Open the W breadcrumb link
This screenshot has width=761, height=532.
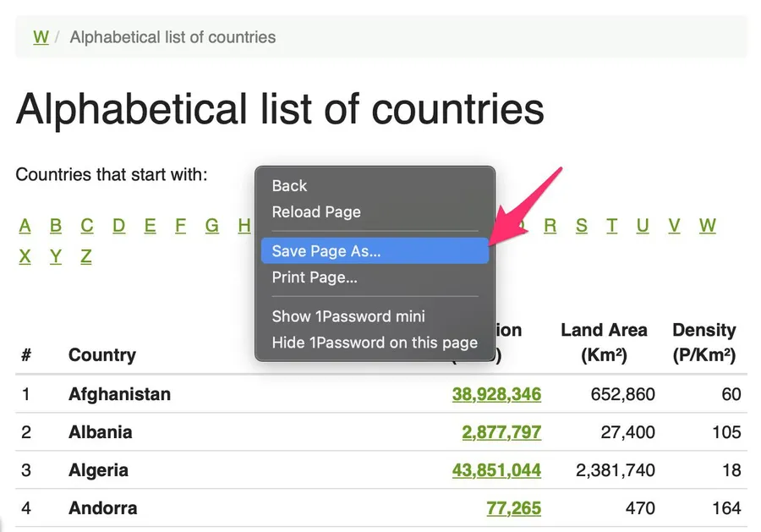(41, 37)
